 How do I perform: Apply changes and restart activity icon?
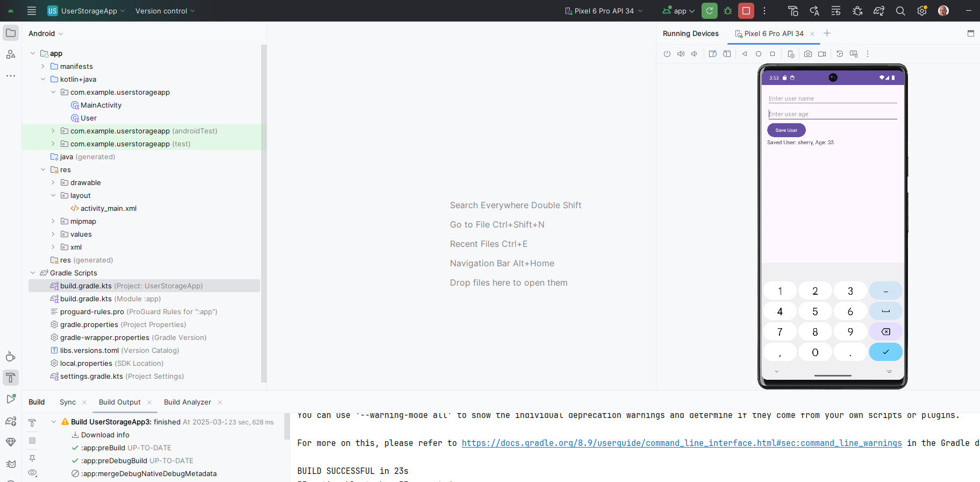coord(814,11)
